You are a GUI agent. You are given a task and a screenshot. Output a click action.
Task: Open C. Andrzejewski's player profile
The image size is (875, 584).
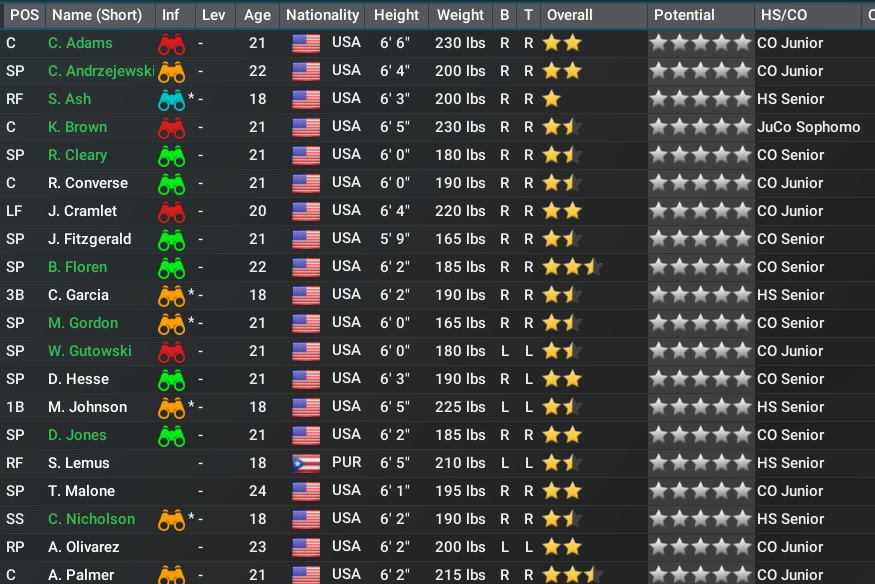click(x=100, y=71)
